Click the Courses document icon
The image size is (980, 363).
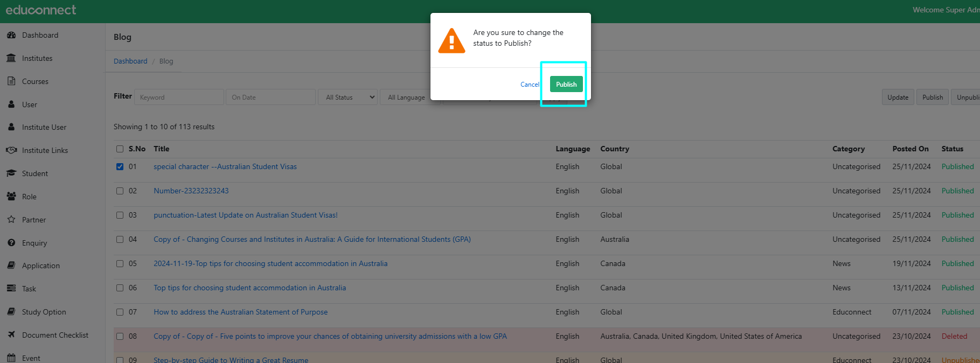point(11,81)
